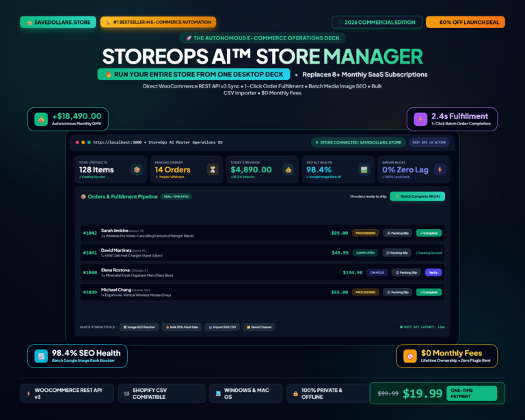Open Packing Slip for order #1039
This screenshot has height=420, width=525.
click(x=397, y=292)
